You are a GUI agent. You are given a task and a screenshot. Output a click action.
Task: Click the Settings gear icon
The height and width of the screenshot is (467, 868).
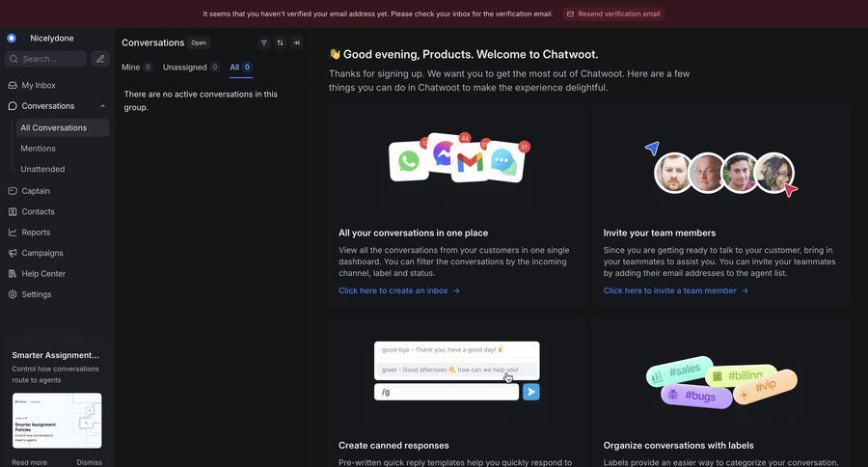pyautogui.click(x=13, y=294)
